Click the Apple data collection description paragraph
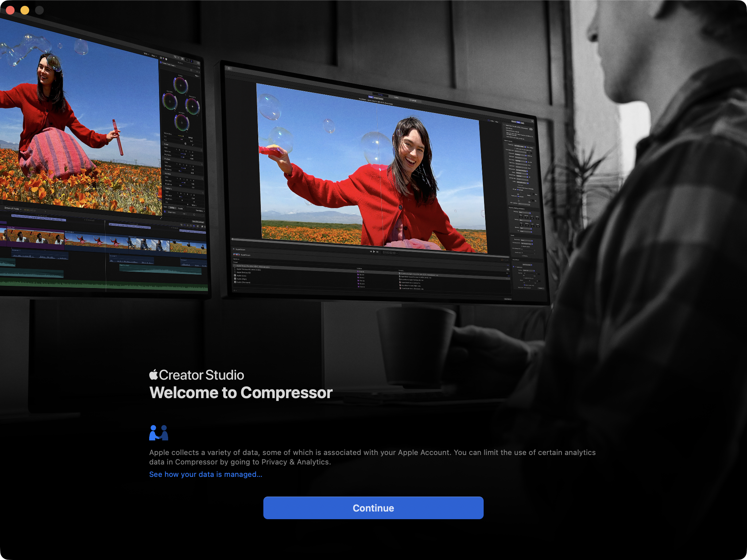Image resolution: width=747 pixels, height=560 pixels. point(372,457)
